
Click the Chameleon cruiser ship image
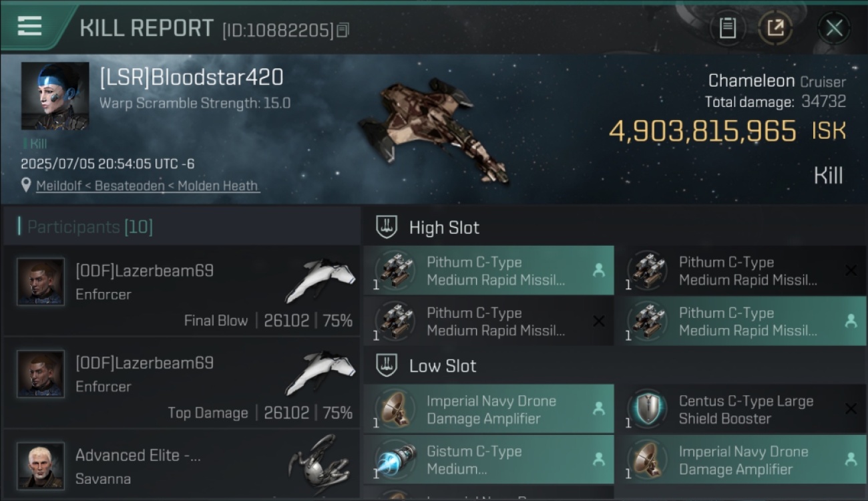(434, 130)
